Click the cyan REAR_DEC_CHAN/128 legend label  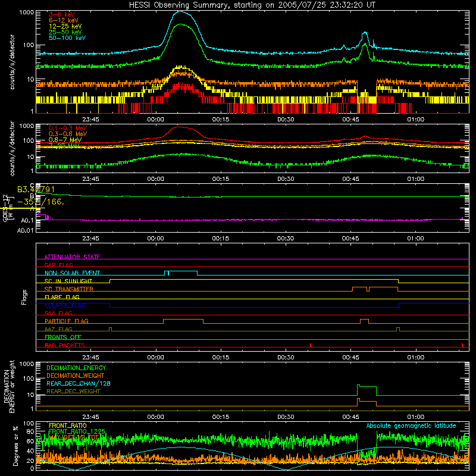pyautogui.click(x=79, y=383)
